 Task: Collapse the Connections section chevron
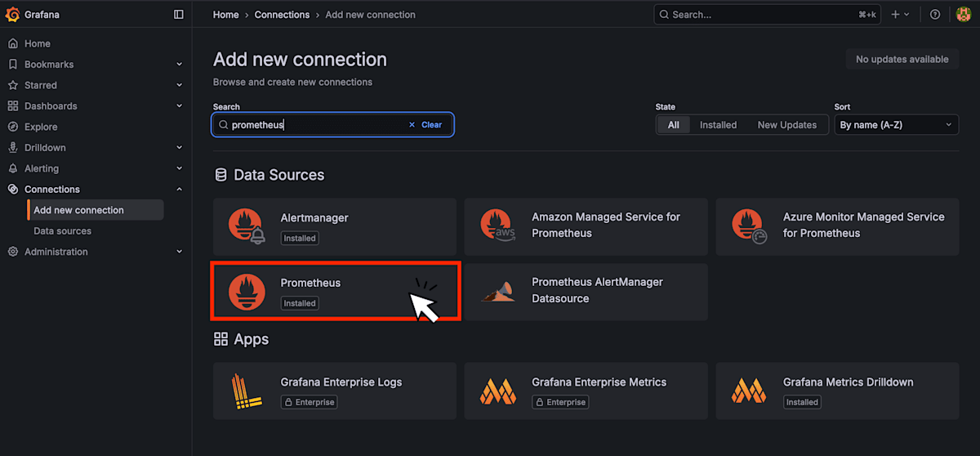click(180, 189)
